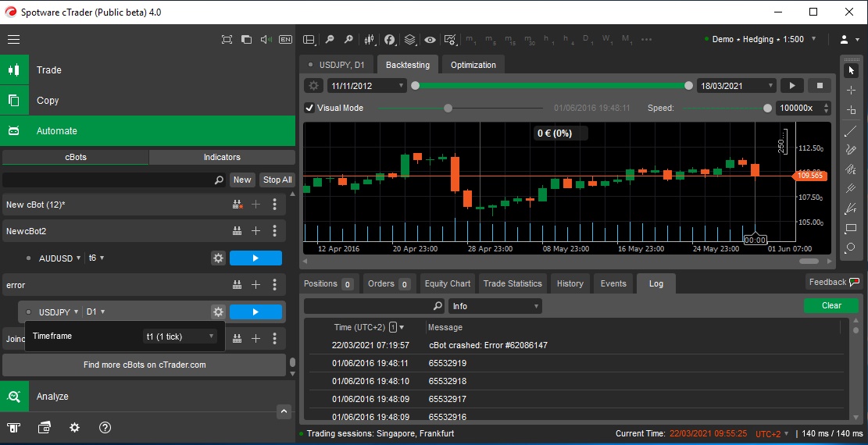Open the chart layout mode icon
The height and width of the screenshot is (445, 868).
pyautogui.click(x=309, y=39)
